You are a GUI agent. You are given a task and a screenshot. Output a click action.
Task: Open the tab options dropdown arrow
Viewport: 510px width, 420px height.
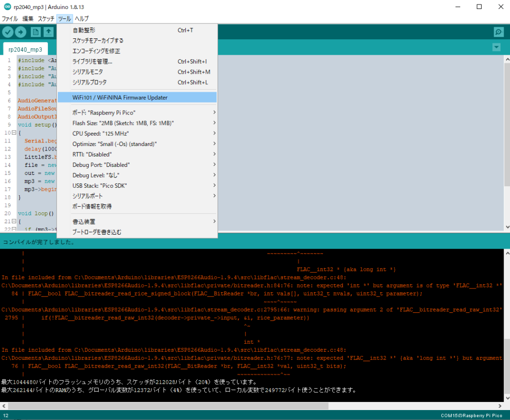496,47
